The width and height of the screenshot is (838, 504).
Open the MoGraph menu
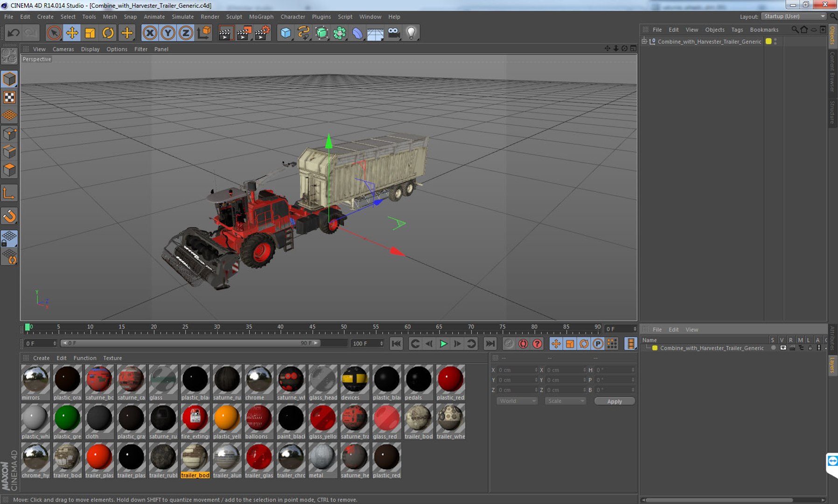pyautogui.click(x=261, y=17)
